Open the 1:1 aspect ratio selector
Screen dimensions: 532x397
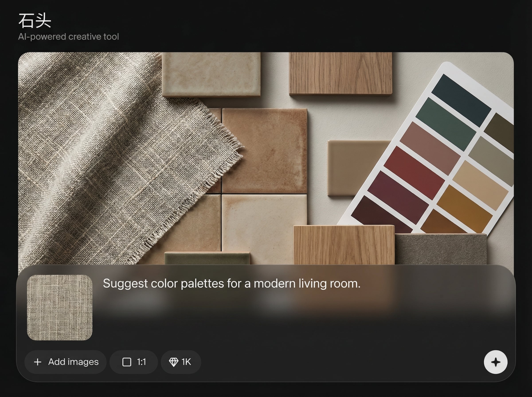point(134,362)
